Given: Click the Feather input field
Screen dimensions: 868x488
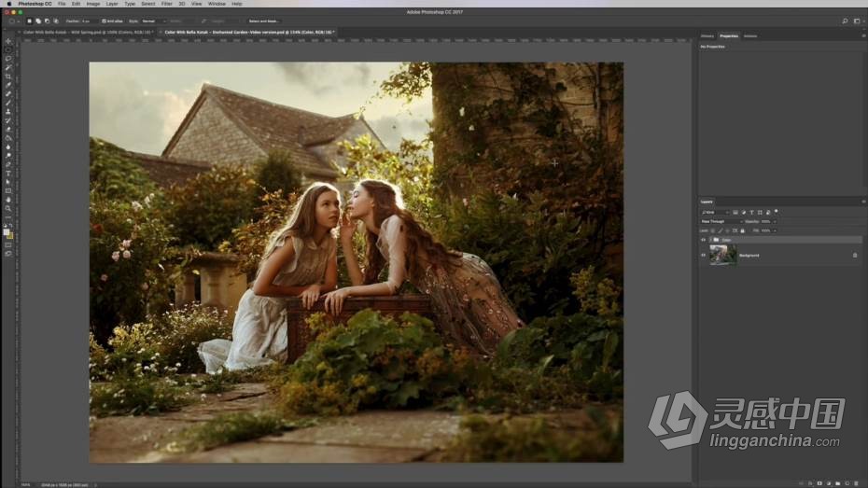Looking at the screenshot, I should point(89,21).
